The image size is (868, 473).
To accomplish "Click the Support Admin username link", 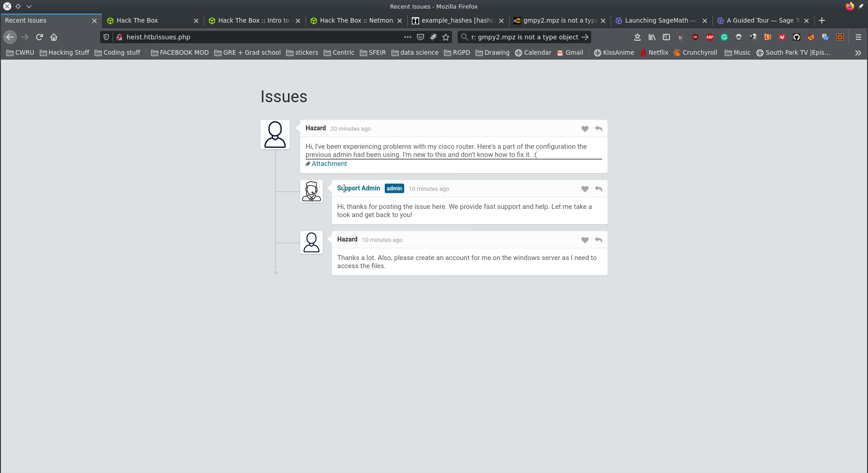I will pyautogui.click(x=359, y=188).
